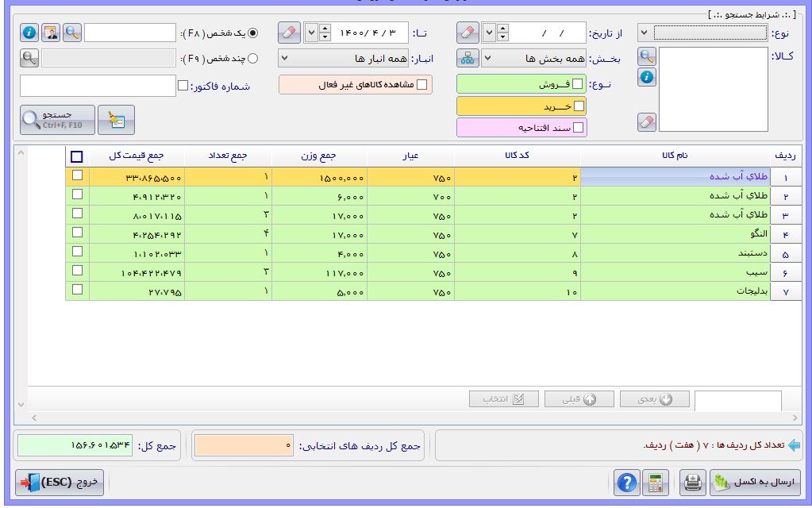Open the calculator icon in the bottom bar
The width and height of the screenshot is (812, 508).
[655, 483]
